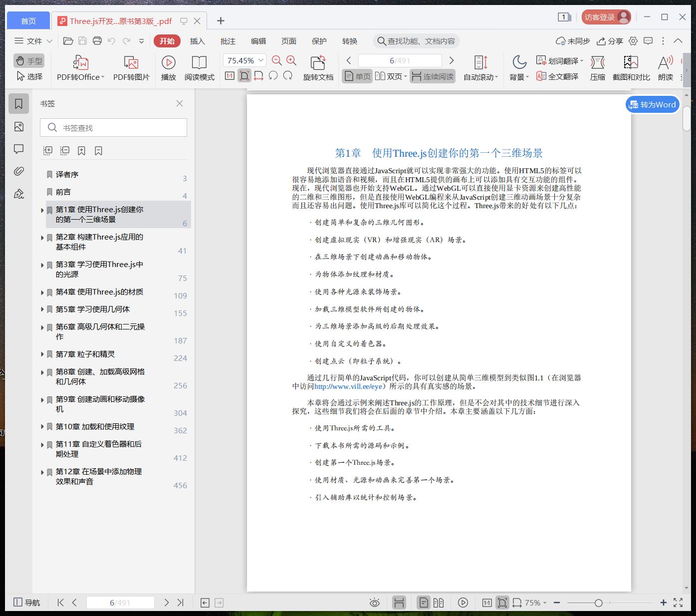Open quick access toolbar customize arrow

(x=142, y=41)
